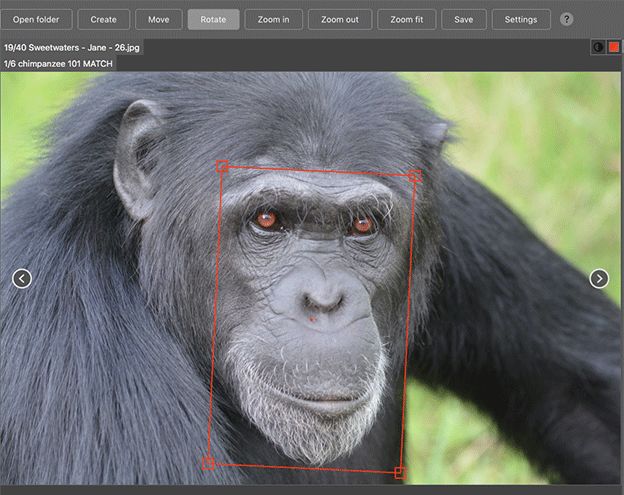Screen dimensions: 624x495
Task: Grab the bottom-right box corner handle
Action: (400, 473)
